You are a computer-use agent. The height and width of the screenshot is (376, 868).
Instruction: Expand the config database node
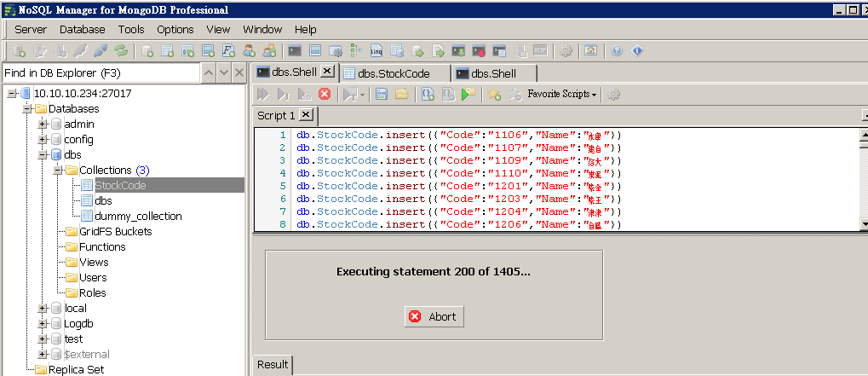point(42,140)
